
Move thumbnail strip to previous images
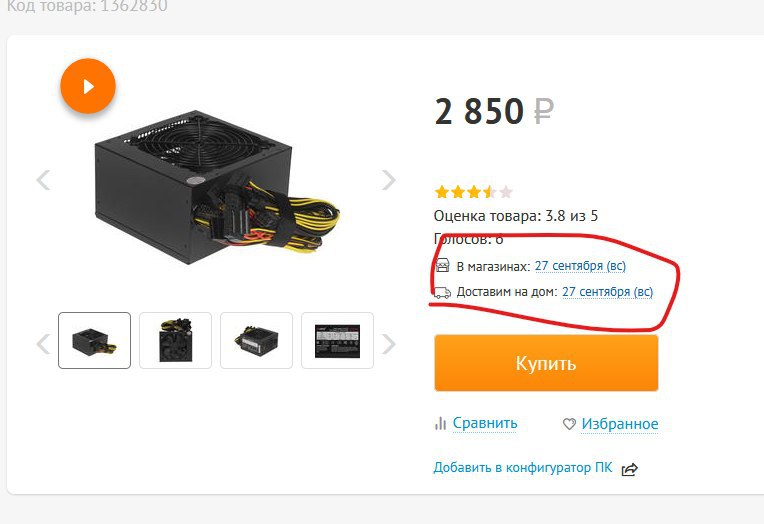[43, 344]
